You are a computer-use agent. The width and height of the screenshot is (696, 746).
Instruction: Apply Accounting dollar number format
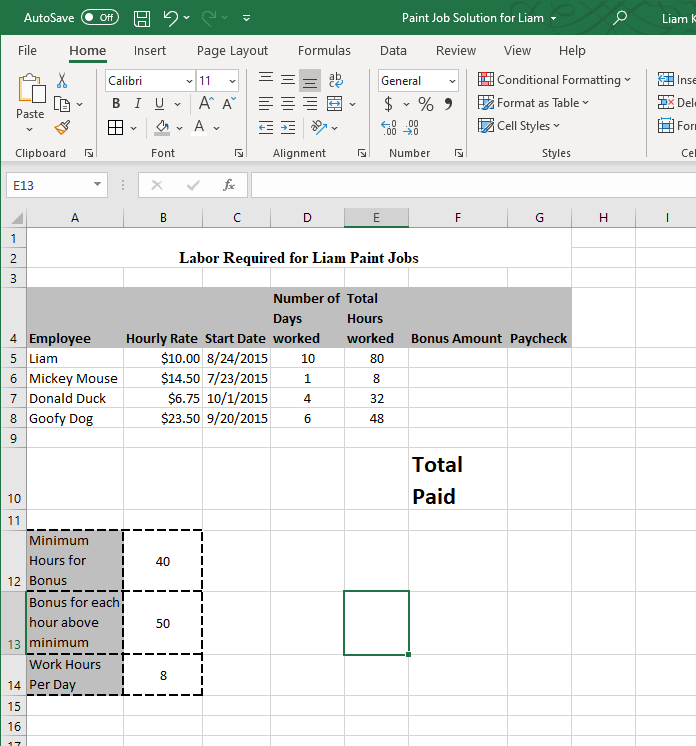click(x=389, y=104)
